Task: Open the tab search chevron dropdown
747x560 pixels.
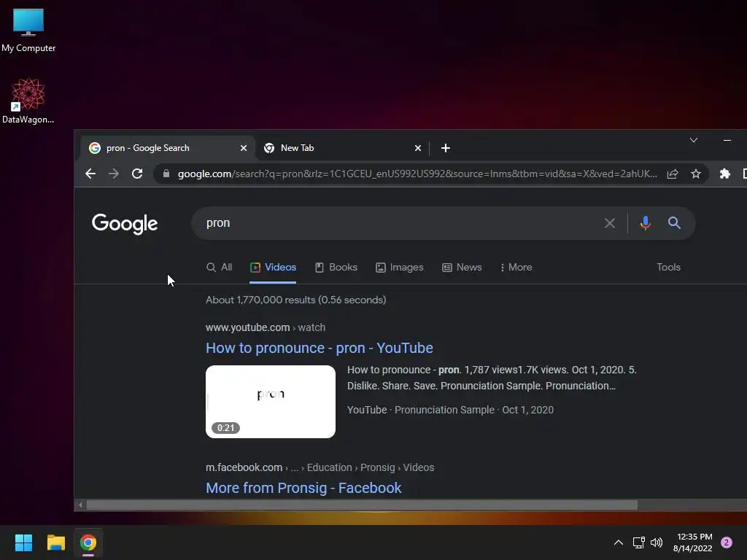Action: click(x=694, y=140)
